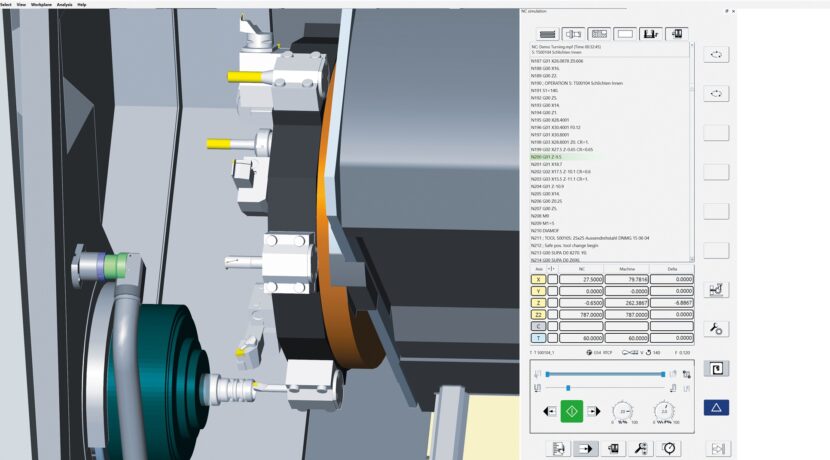Step forward one NC block

pos(594,411)
